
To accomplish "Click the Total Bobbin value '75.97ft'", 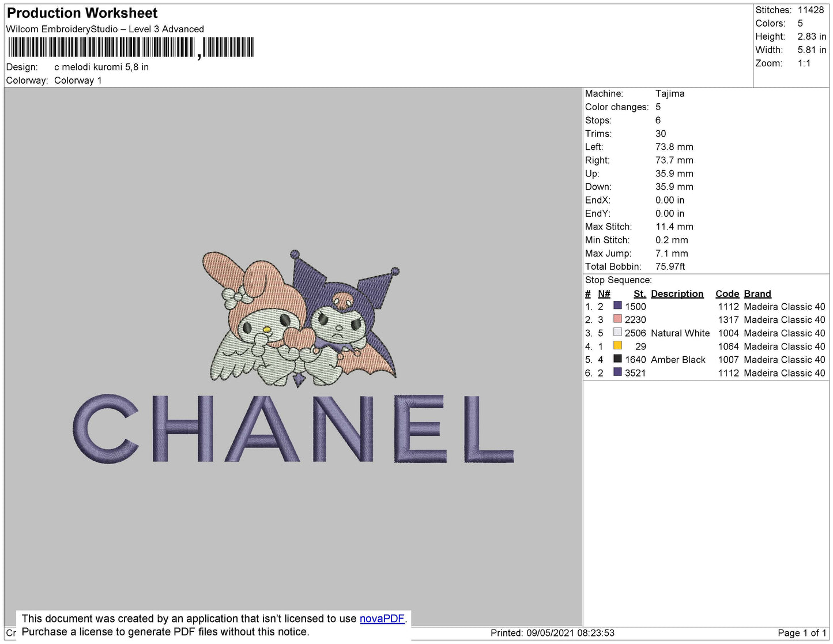I will click(x=670, y=266).
